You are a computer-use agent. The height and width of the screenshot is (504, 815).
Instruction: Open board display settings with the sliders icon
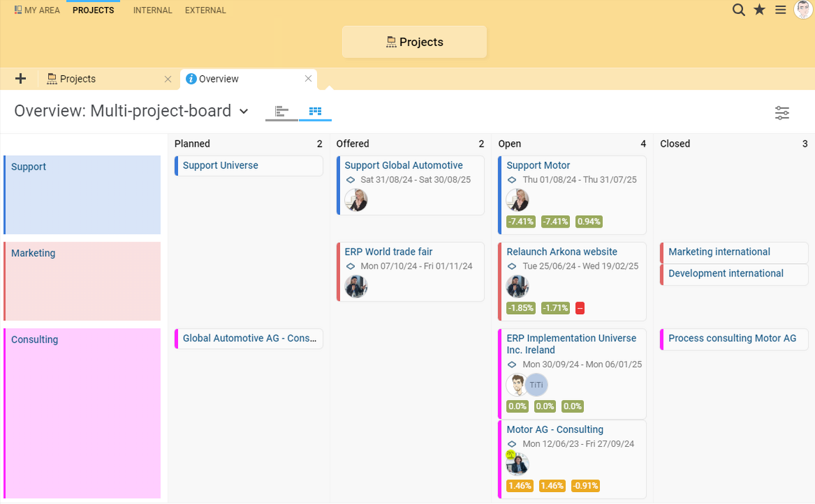pyautogui.click(x=782, y=112)
